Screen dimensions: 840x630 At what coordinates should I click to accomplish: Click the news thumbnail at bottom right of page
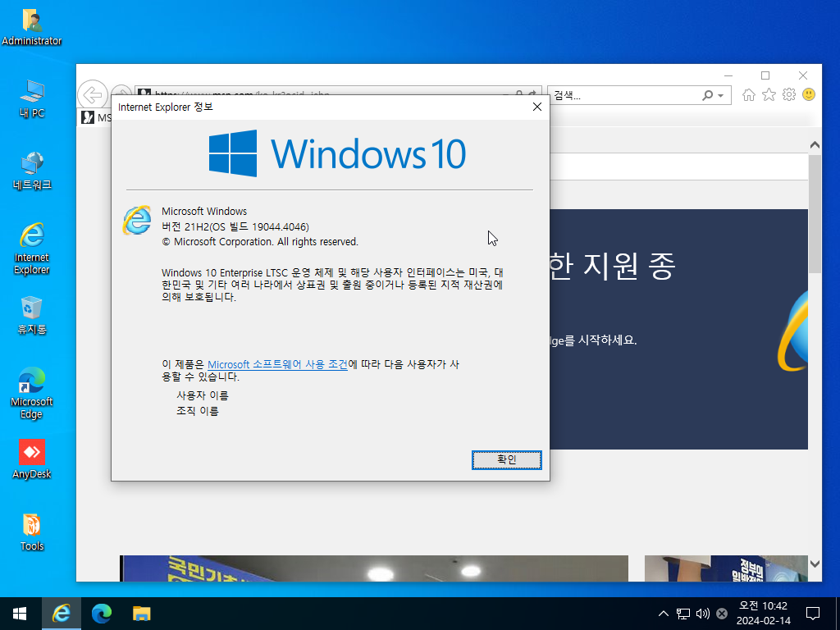pos(726,568)
